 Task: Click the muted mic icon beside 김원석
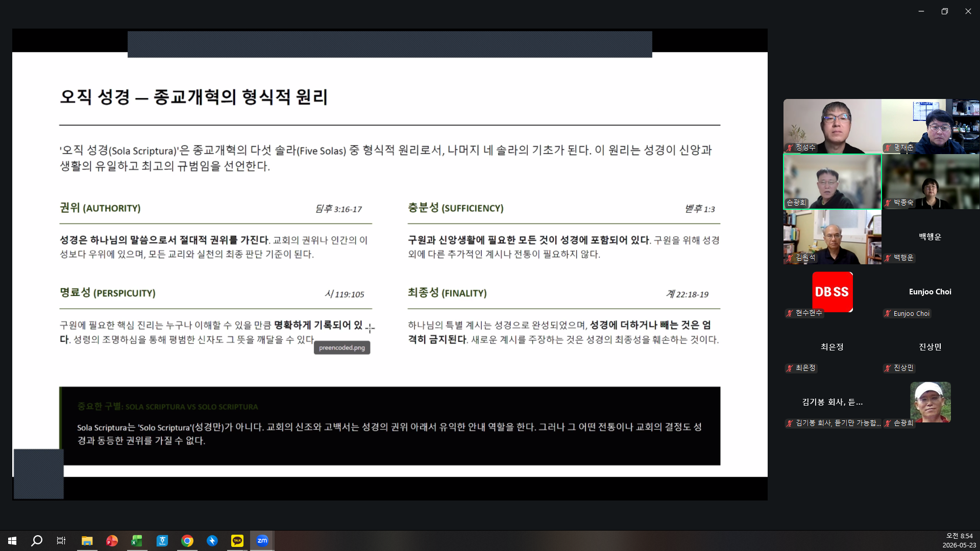click(x=790, y=258)
